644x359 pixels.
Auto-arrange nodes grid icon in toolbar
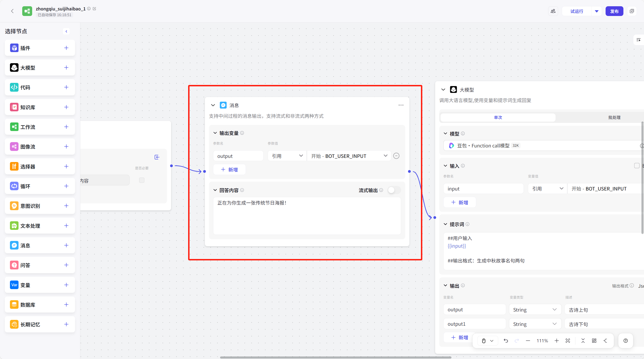(x=594, y=341)
